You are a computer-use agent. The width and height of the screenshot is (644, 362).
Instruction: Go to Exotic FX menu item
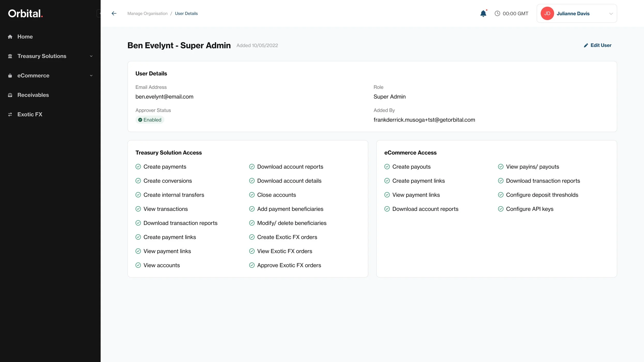tap(30, 115)
